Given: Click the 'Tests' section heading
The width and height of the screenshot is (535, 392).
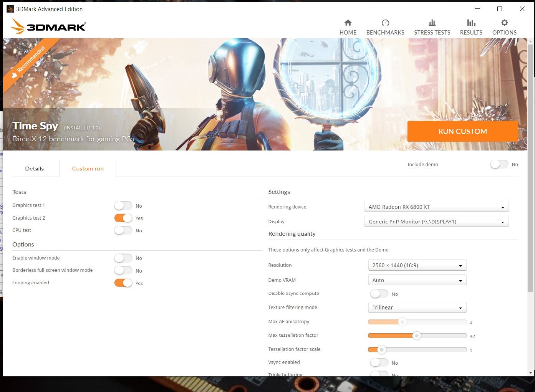Looking at the screenshot, I should coord(19,192).
